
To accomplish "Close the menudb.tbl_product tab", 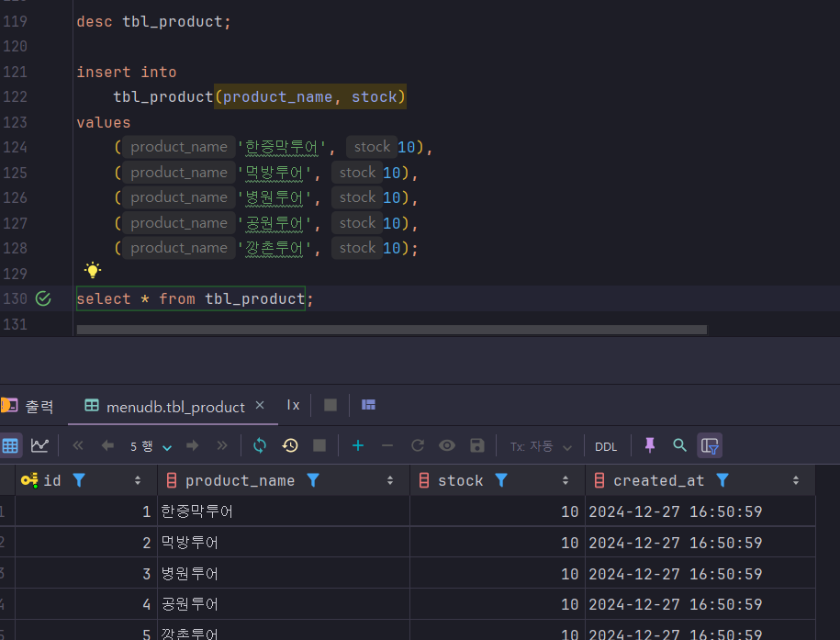I will point(260,406).
